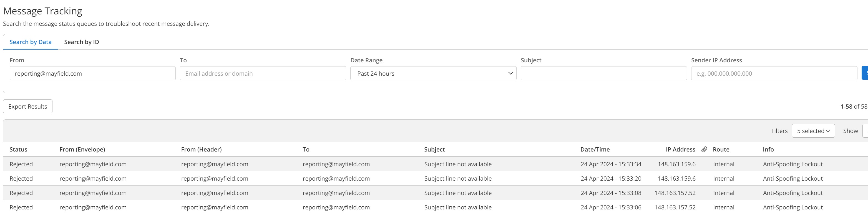Viewport: 868px width, 213px height.
Task: Open the Date Range dropdown
Action: pos(433,73)
